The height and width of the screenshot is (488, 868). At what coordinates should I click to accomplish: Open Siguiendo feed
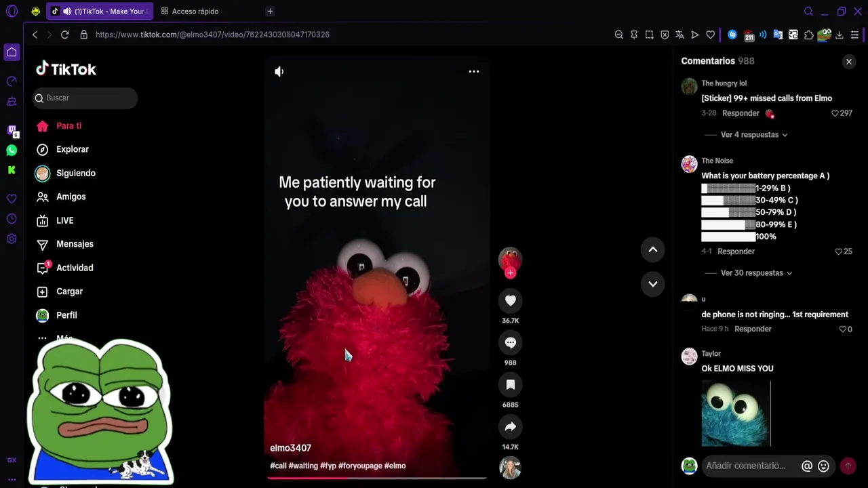(66, 173)
